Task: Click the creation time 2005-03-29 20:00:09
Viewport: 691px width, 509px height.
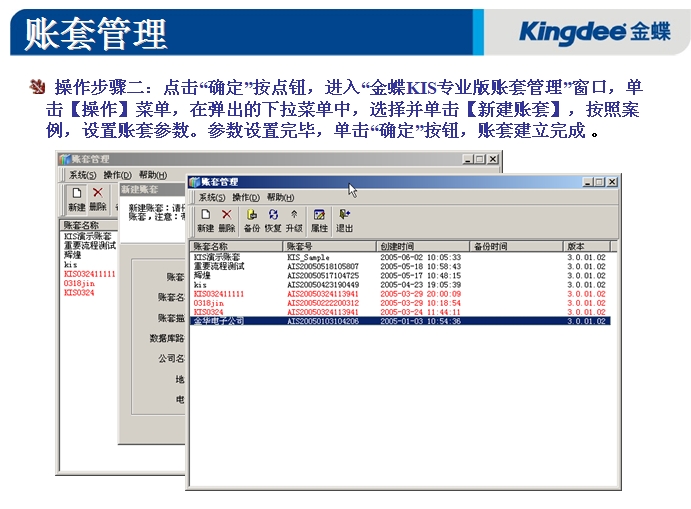Action: pyautogui.click(x=420, y=294)
